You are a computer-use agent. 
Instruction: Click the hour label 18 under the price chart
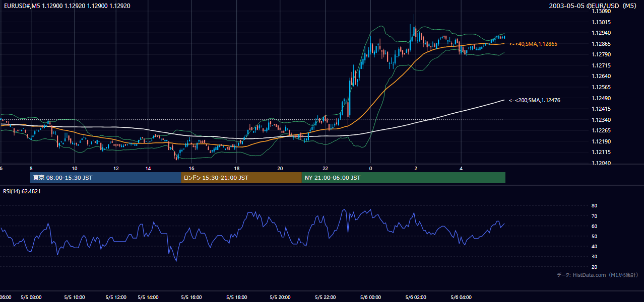coord(237,168)
